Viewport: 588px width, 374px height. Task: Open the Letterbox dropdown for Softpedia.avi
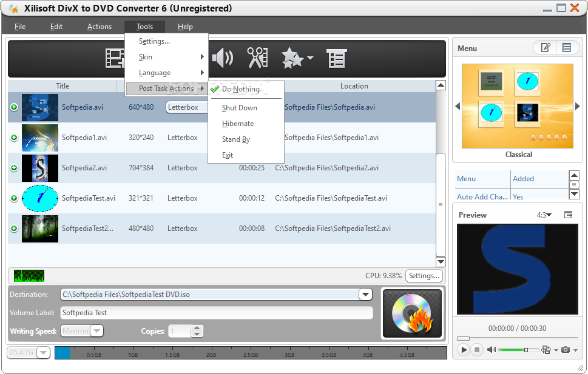(x=187, y=107)
